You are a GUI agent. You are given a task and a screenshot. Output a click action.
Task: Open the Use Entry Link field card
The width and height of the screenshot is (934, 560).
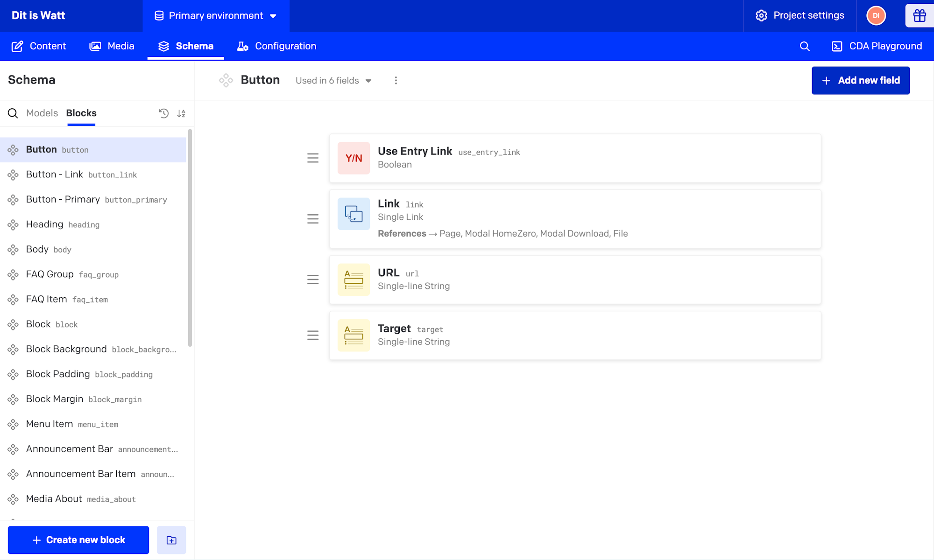[575, 158]
